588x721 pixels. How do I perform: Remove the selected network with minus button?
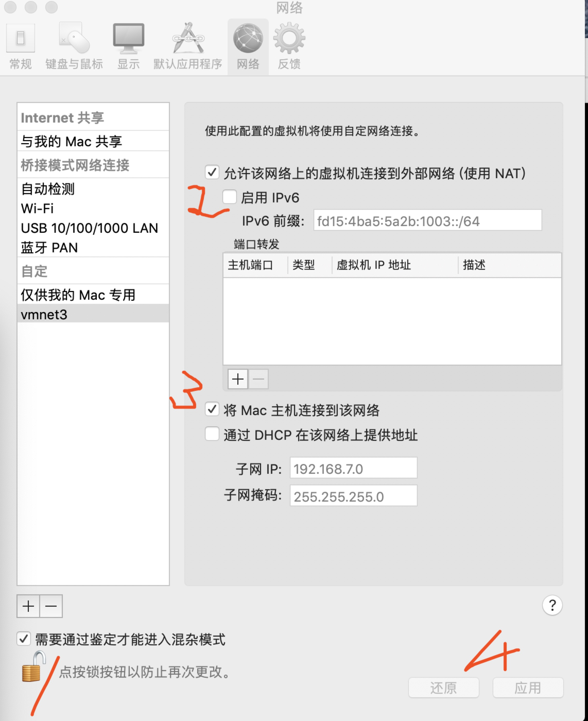(x=51, y=606)
